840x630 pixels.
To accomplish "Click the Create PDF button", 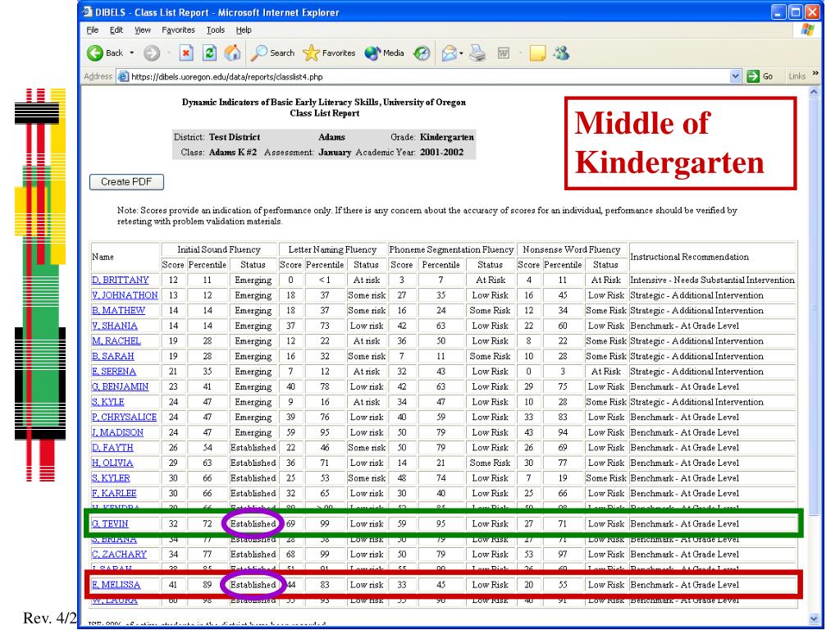I will (x=126, y=182).
